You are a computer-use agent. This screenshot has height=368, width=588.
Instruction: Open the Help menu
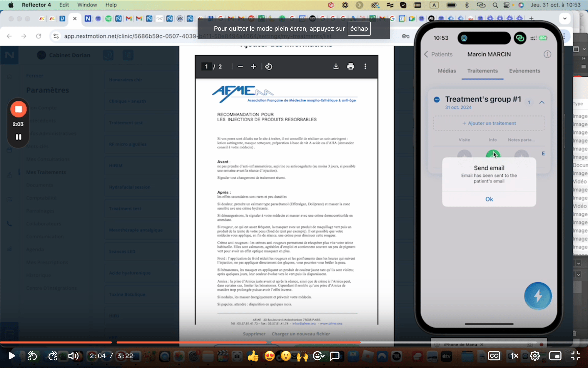pos(111,5)
